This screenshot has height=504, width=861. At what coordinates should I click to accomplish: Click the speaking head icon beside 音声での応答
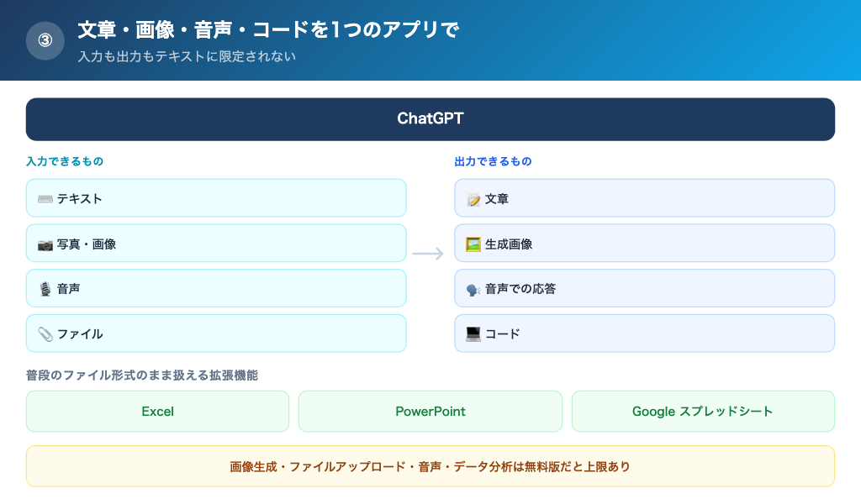[473, 289]
